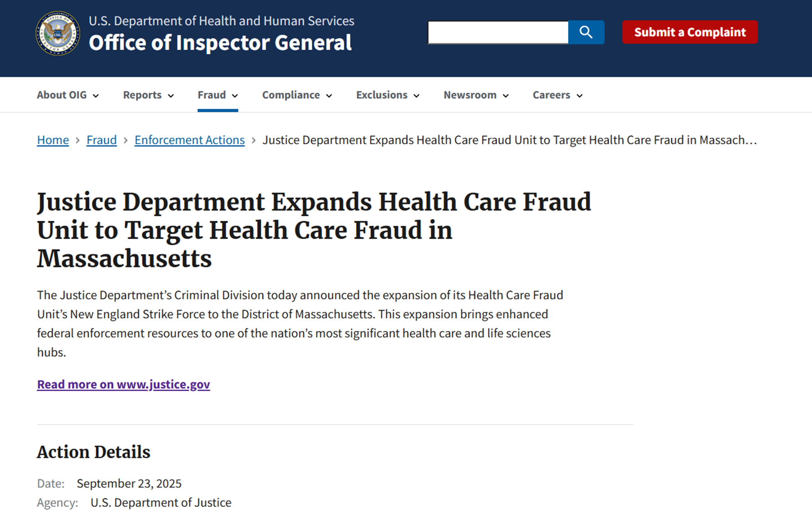812x511 pixels.
Task: Click the HHS OIG seal logo
Action: pyautogui.click(x=58, y=33)
